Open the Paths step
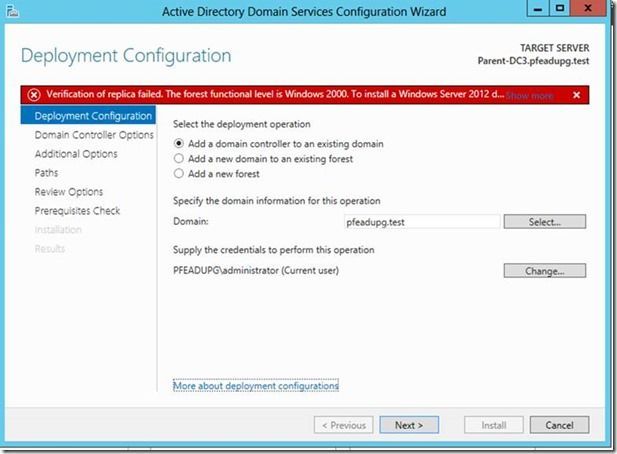 (x=46, y=173)
